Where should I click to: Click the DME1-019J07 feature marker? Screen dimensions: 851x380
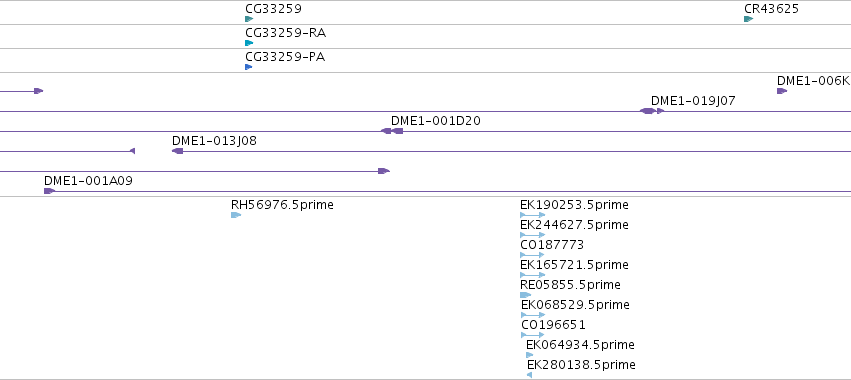pos(652,111)
